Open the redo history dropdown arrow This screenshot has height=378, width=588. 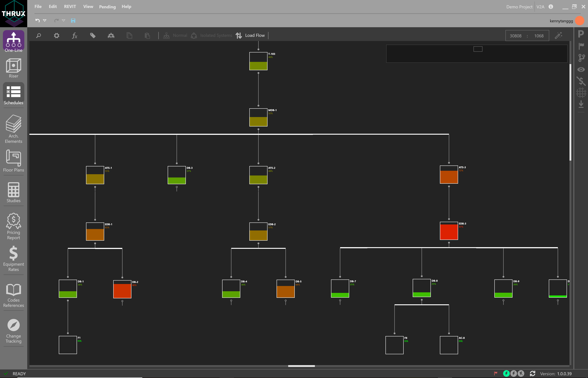point(64,21)
